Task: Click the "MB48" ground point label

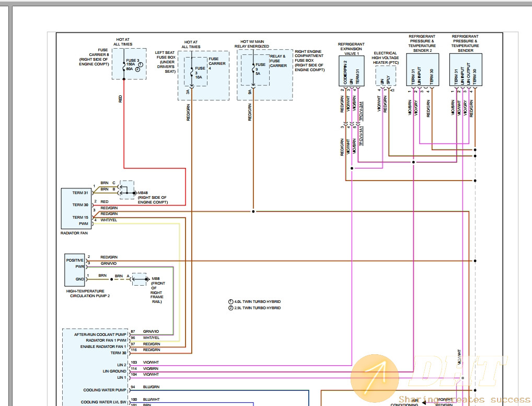Action: pyautogui.click(x=143, y=193)
